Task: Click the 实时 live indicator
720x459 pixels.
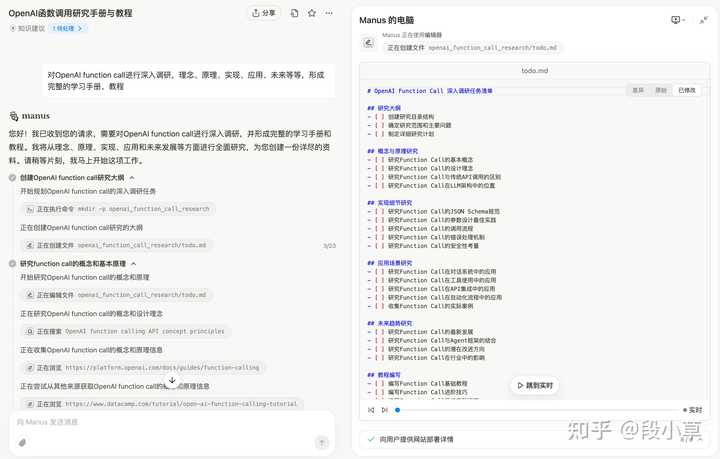Action: [x=693, y=410]
